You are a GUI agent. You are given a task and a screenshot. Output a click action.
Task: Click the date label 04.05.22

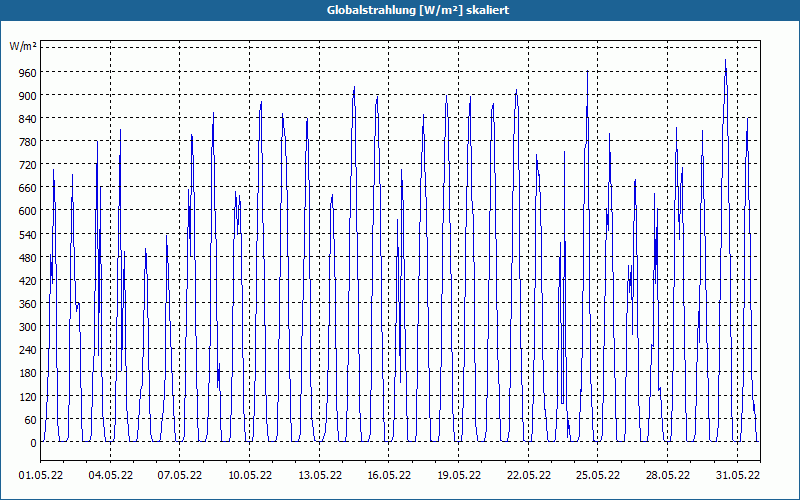coord(110,475)
